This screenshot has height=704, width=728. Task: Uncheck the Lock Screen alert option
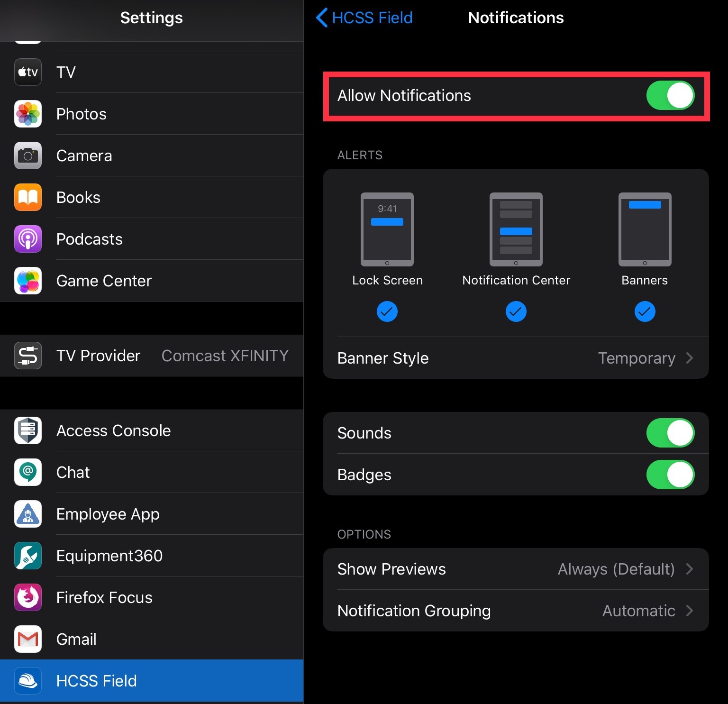(387, 311)
